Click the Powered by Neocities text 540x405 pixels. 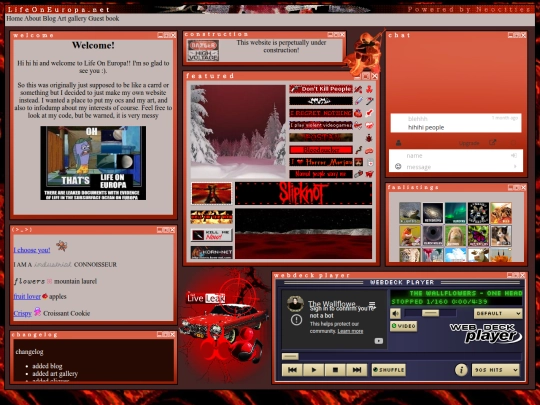(x=469, y=9)
